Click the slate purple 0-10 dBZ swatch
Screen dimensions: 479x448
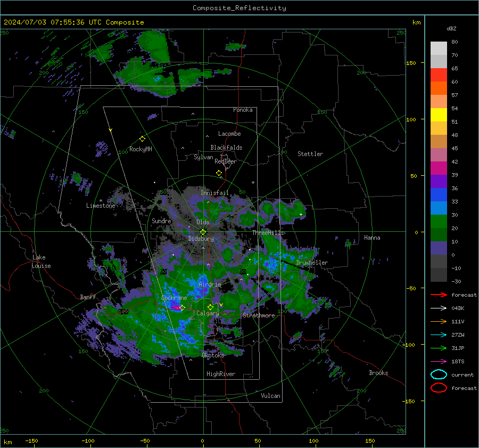(x=439, y=248)
